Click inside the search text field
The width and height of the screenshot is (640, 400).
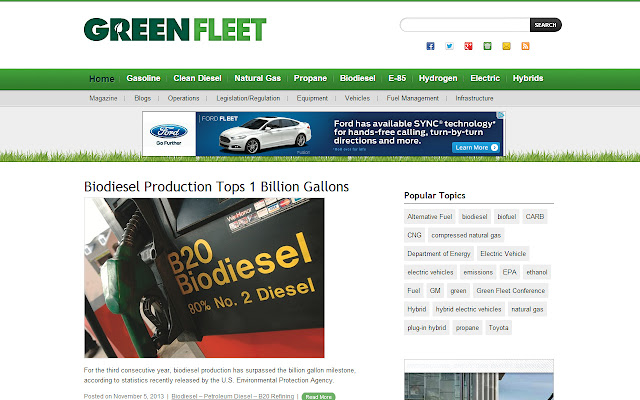(464, 25)
